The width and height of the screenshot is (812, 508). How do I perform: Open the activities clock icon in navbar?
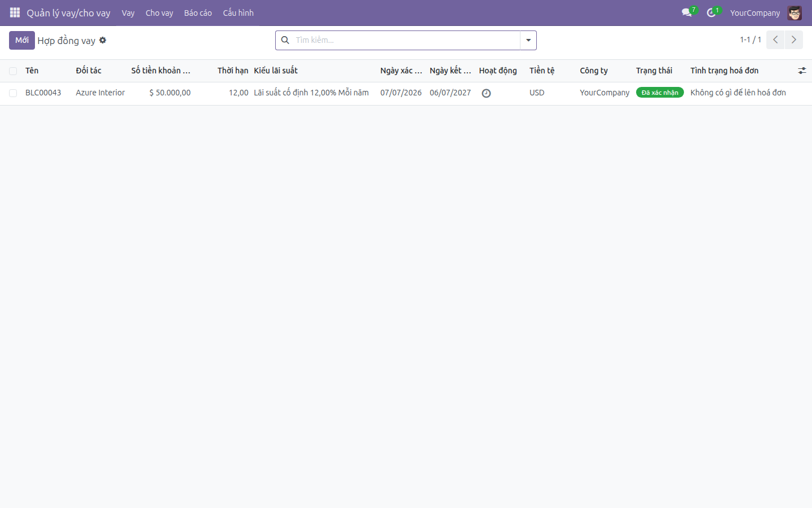712,12
